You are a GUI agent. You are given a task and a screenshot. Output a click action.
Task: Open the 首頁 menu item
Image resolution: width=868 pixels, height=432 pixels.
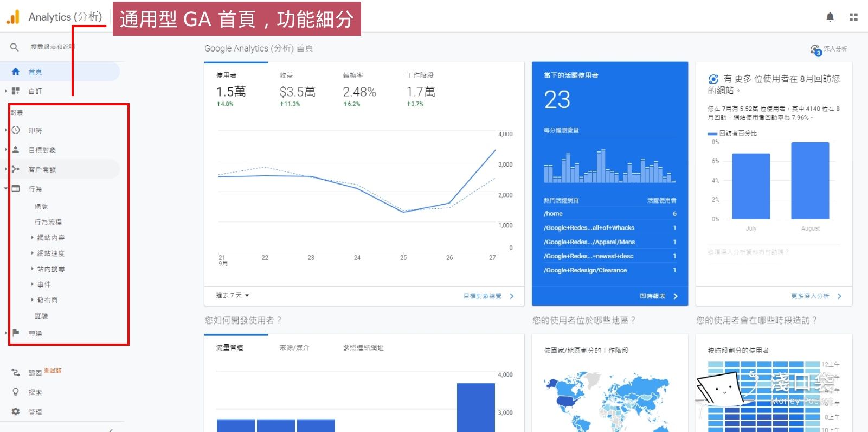[x=60, y=72]
